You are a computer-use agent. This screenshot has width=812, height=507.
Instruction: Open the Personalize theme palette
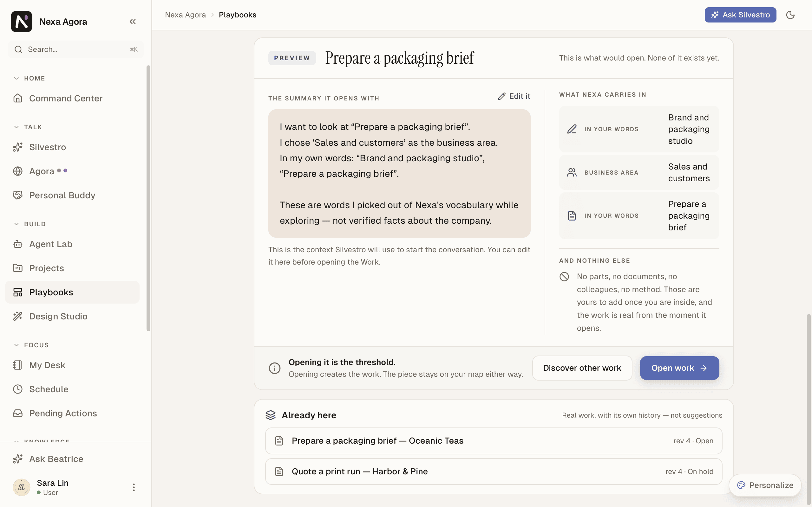(x=765, y=485)
